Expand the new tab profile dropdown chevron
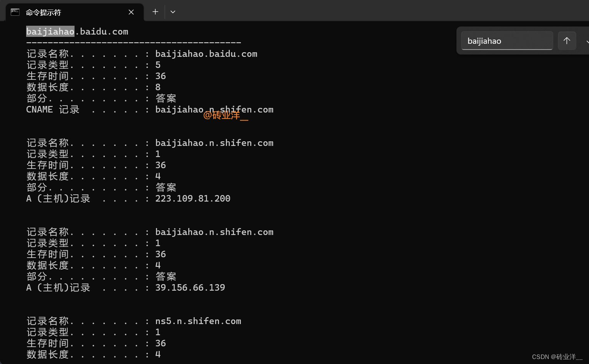 tap(173, 12)
